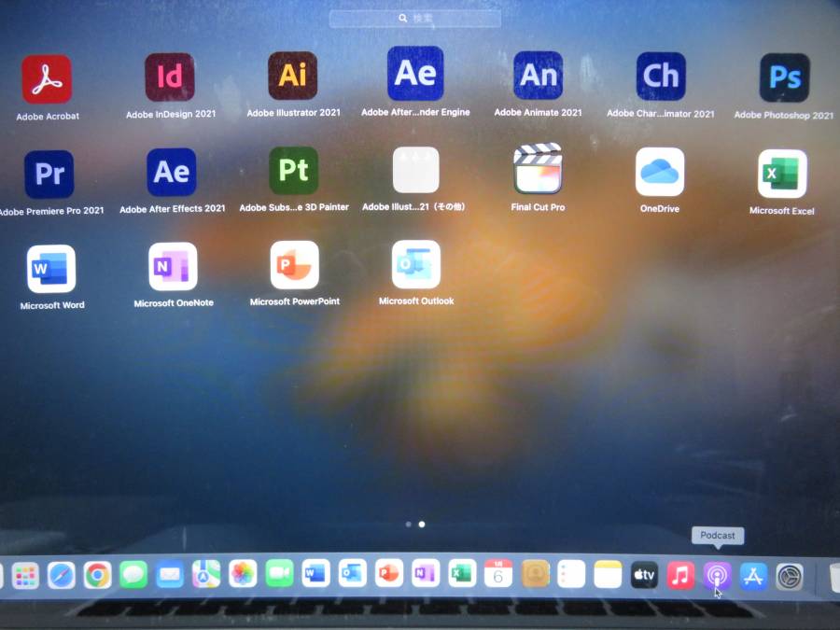
Task: Open the Notes app in the Dock
Action: click(608, 575)
